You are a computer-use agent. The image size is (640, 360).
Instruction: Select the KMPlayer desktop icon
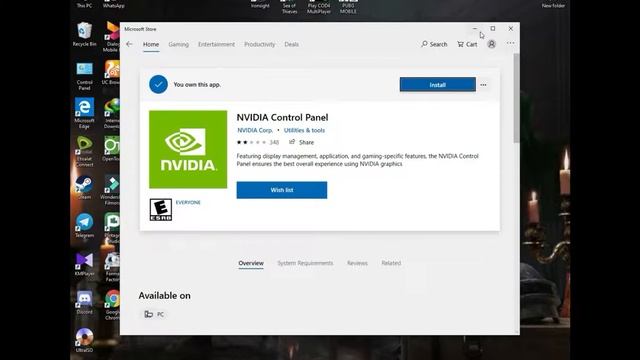[84, 264]
